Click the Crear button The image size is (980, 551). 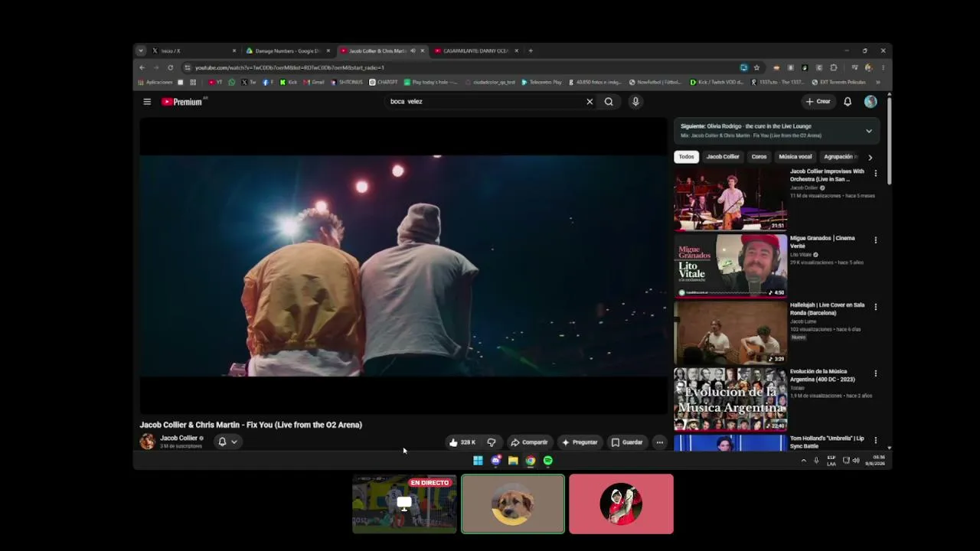(x=818, y=102)
